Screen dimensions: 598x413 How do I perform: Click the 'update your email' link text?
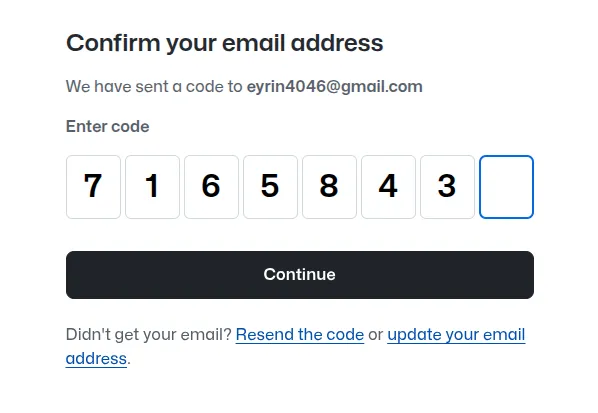point(456,334)
